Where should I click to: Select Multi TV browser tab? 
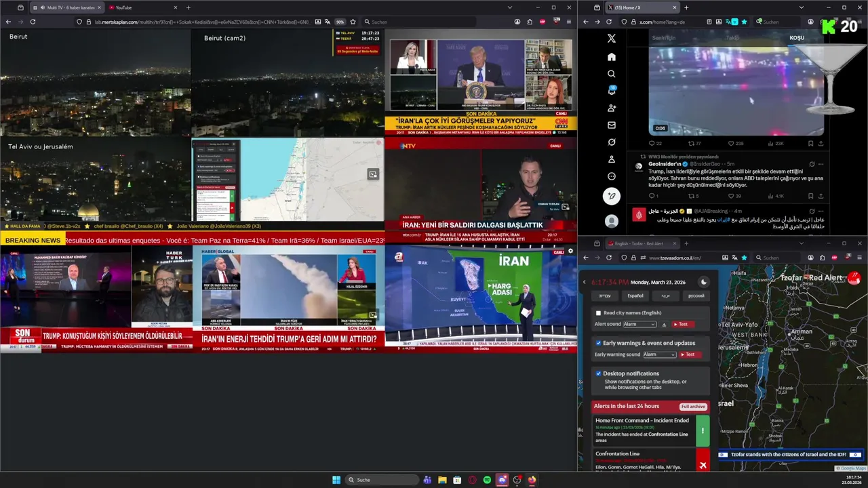click(68, 7)
